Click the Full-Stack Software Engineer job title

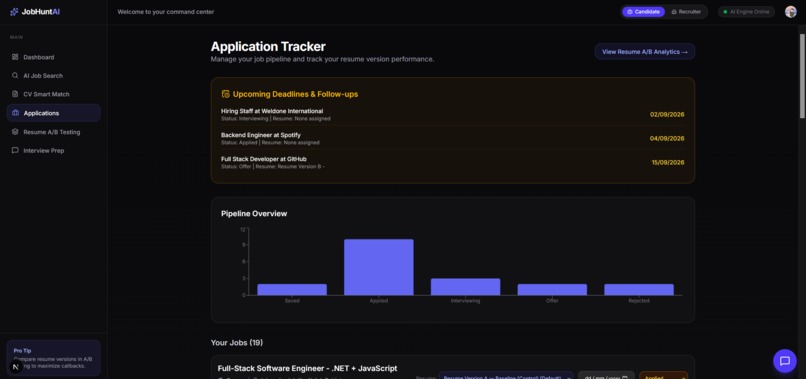click(307, 368)
